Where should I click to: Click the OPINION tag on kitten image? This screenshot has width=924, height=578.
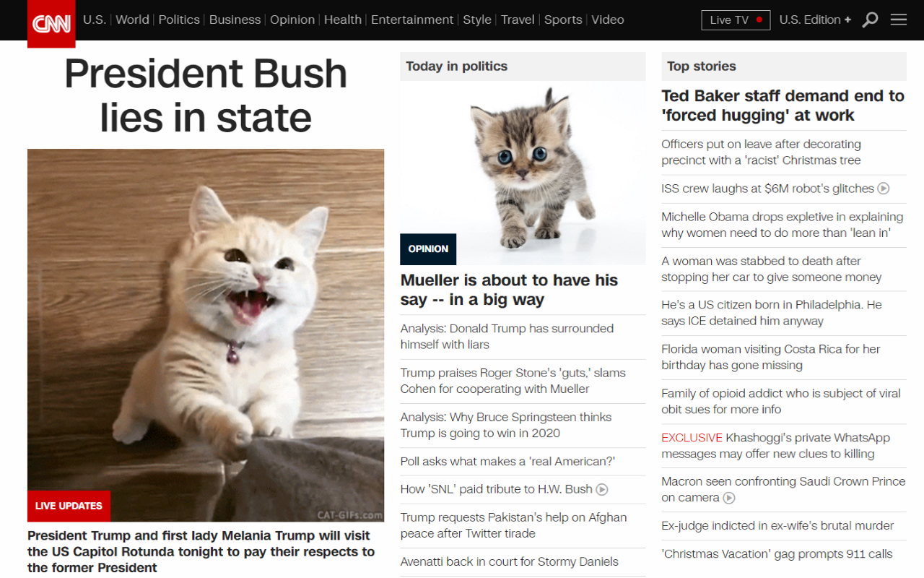428,249
